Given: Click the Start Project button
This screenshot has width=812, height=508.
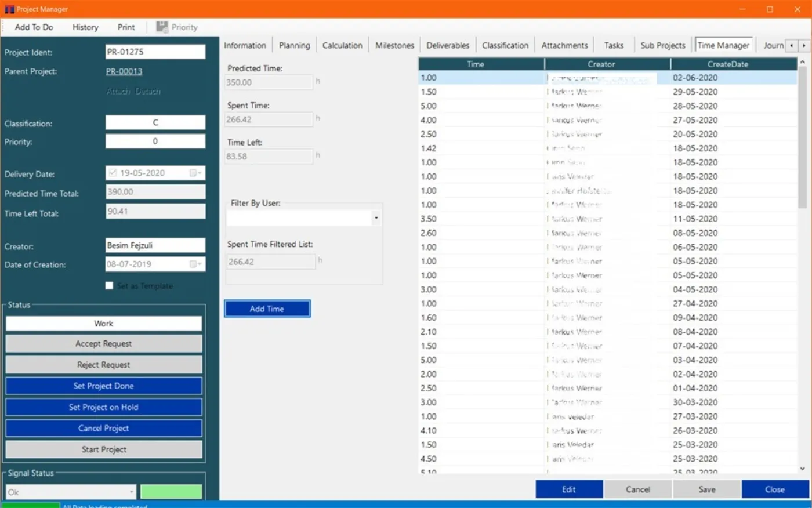Looking at the screenshot, I should [104, 449].
